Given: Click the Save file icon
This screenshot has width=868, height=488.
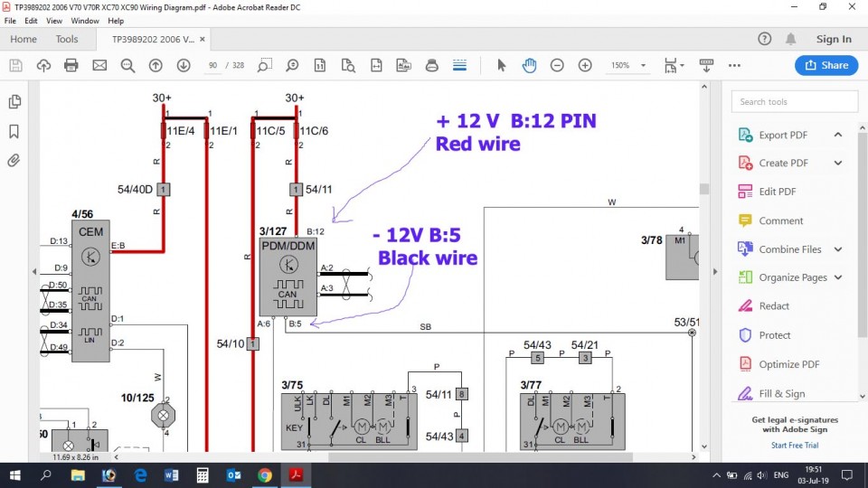Looking at the screenshot, I should click(x=15, y=65).
